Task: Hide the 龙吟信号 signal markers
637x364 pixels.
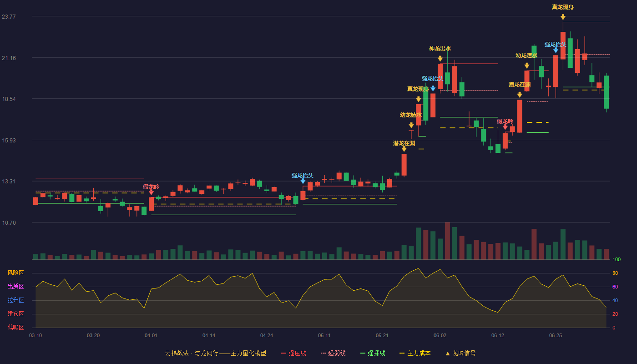Action: point(460,353)
